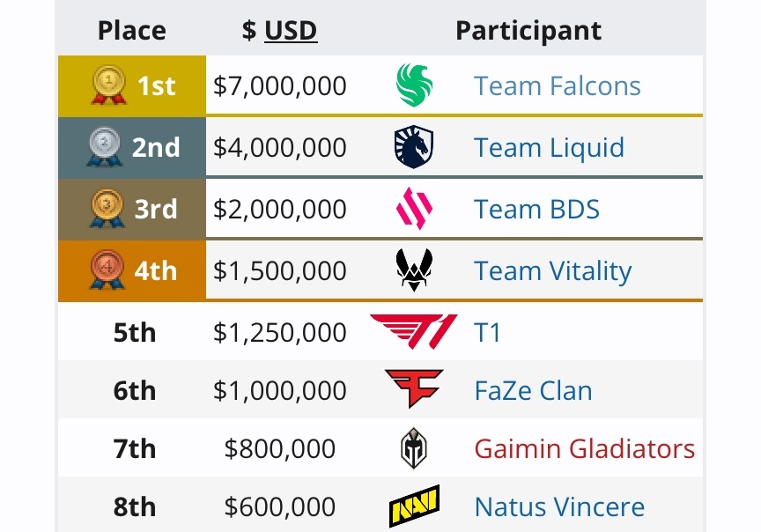This screenshot has width=761, height=532.
Task: Click the Team Falcons logo icon
Action: coord(414,85)
